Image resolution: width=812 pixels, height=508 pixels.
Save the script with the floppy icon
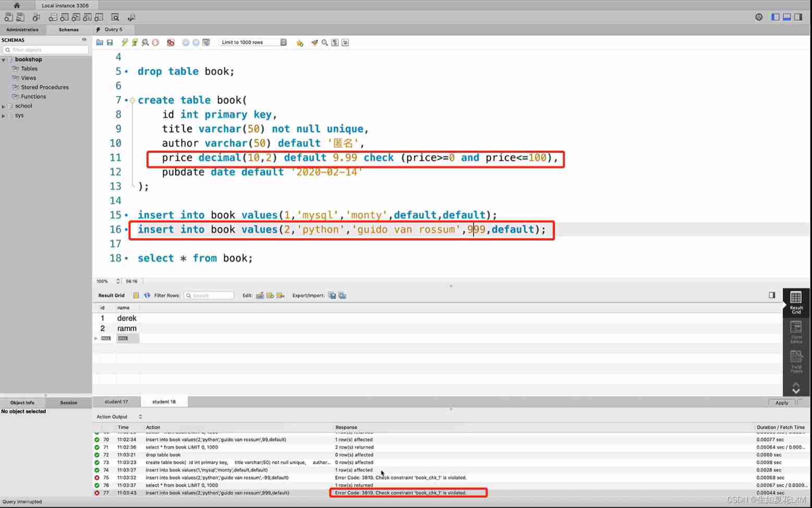[110, 42]
